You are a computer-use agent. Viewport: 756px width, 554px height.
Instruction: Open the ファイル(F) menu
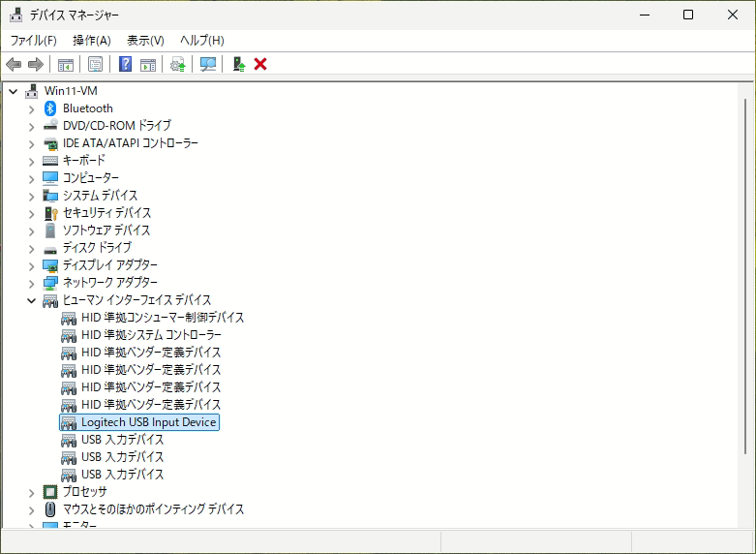(33, 41)
